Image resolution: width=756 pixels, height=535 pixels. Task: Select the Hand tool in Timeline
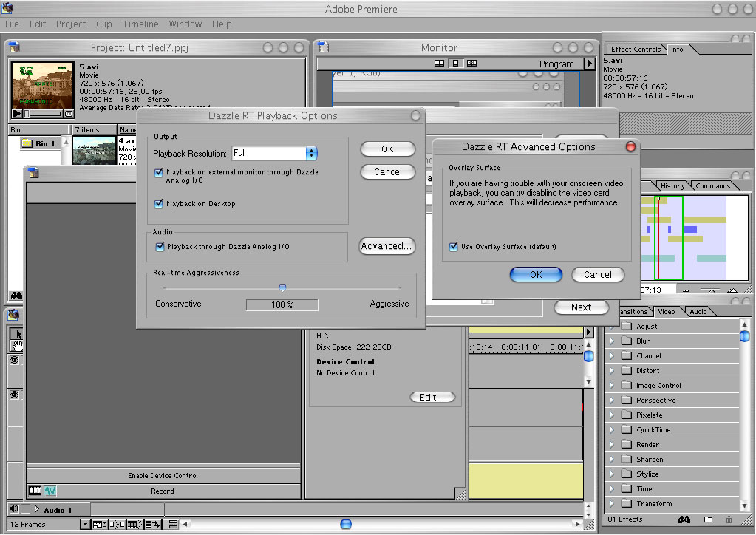[17, 345]
